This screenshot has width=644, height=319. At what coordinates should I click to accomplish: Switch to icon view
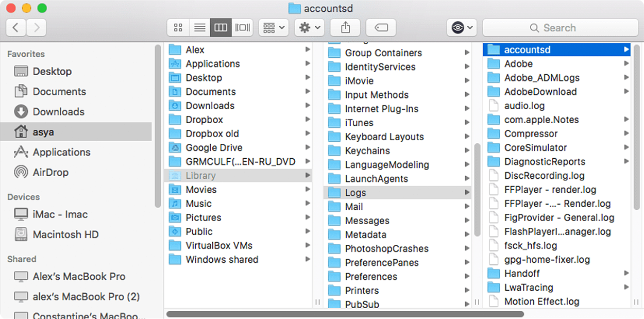click(x=178, y=27)
